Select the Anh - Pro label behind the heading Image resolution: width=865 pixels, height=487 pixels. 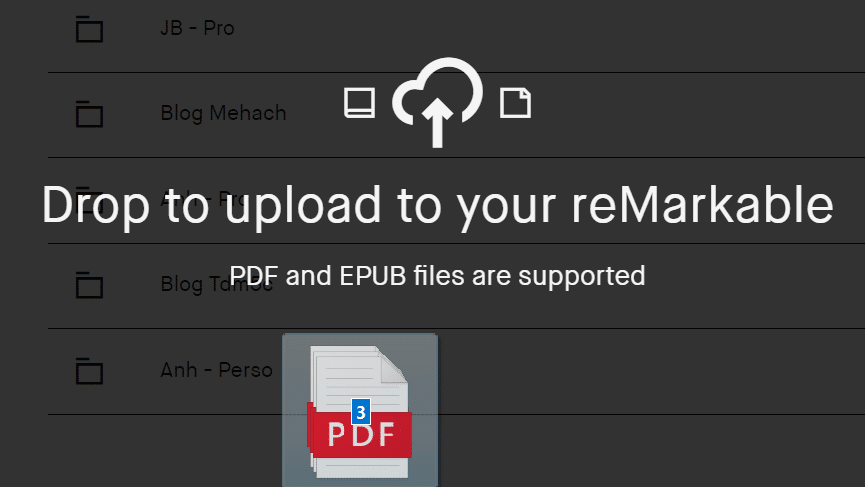point(202,199)
